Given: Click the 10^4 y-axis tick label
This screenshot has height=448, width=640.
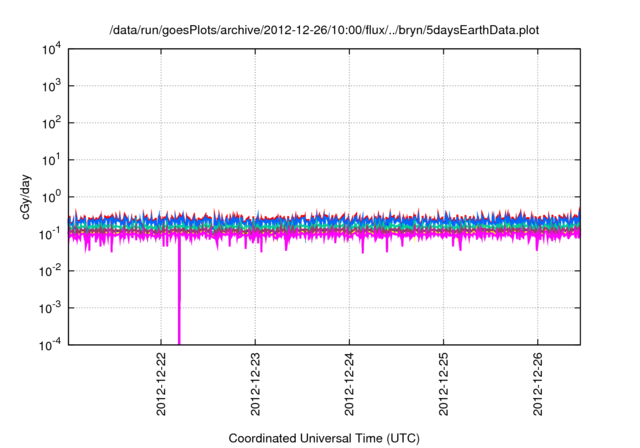Looking at the screenshot, I should (51, 49).
